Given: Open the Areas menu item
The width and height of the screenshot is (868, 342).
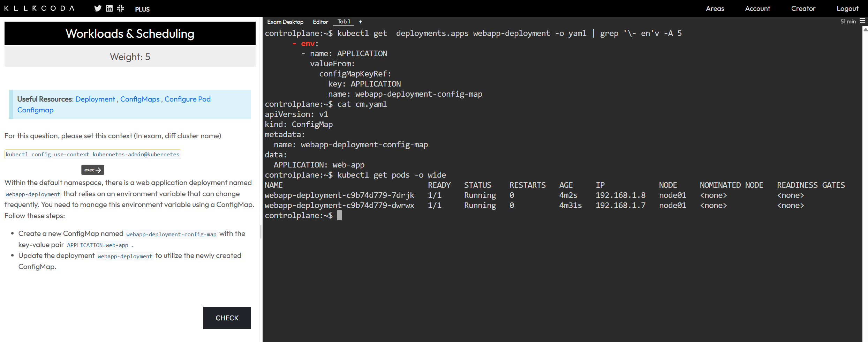Looking at the screenshot, I should [715, 8].
